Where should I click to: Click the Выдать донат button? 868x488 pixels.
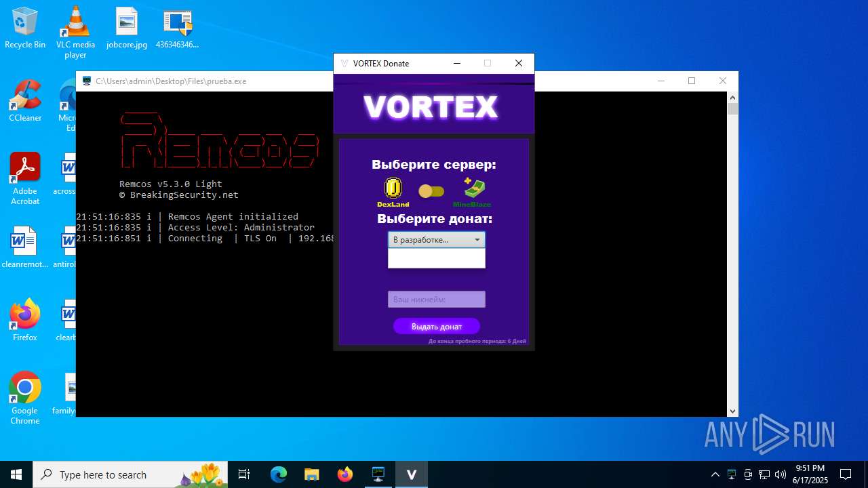point(437,326)
